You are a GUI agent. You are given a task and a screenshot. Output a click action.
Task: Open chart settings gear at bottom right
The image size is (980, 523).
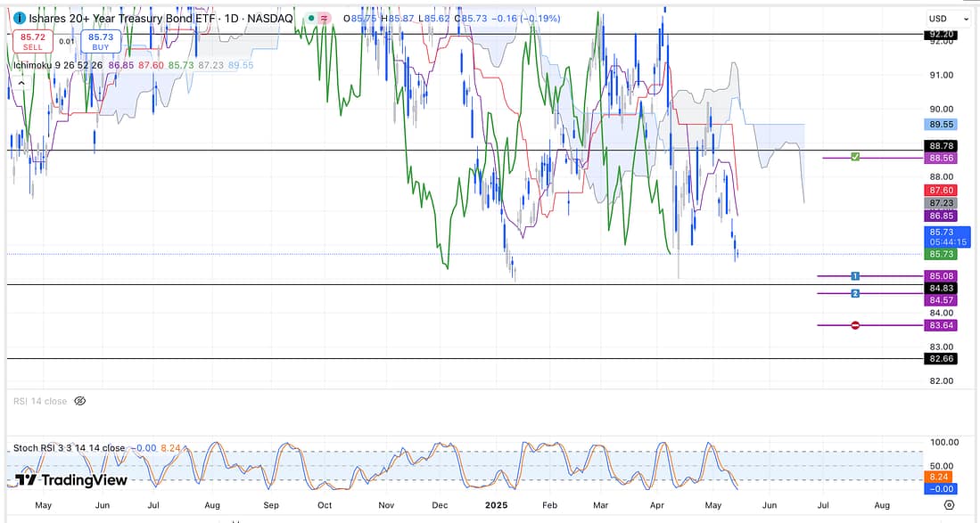tap(949, 504)
